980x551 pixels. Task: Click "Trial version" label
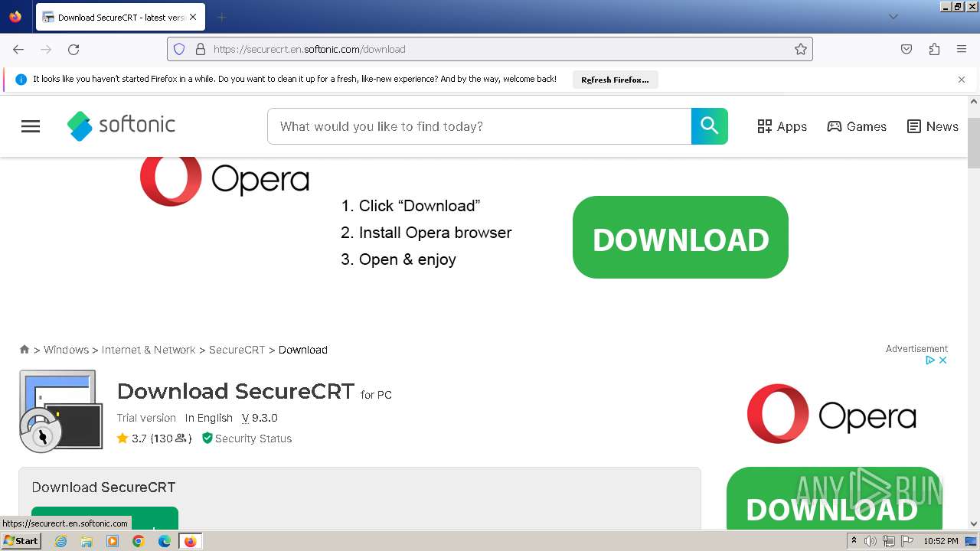point(146,418)
